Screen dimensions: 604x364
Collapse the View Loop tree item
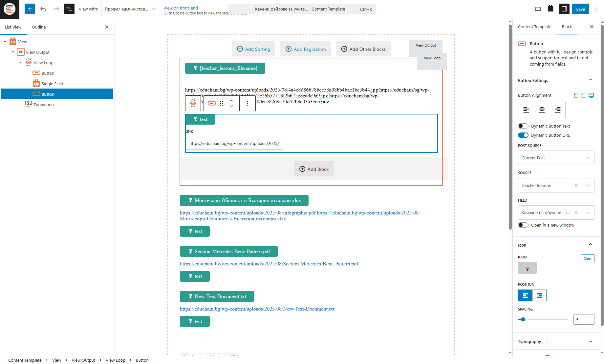click(x=21, y=63)
